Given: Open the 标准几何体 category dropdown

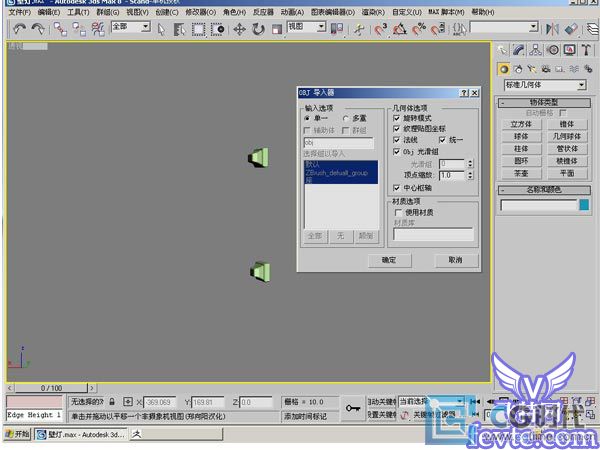Looking at the screenshot, I should 581,85.
